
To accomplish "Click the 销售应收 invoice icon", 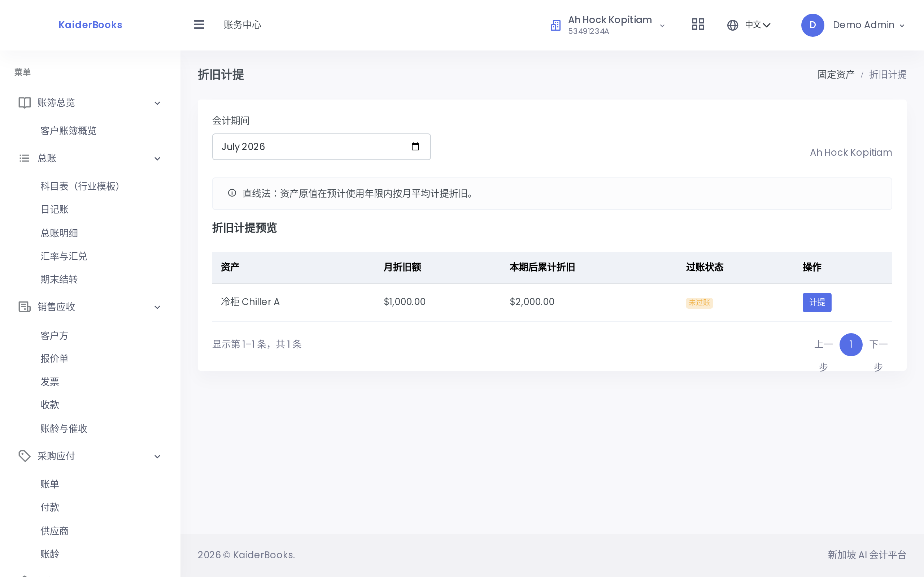I will tap(25, 307).
